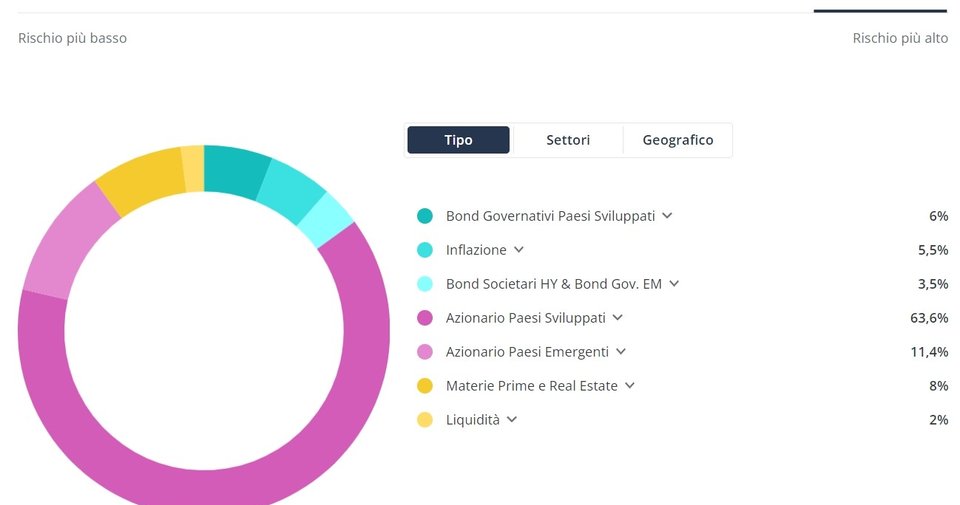Click the Azionario Paesi Emergenti label
Viewport: 960px width, 505px height.
(527, 352)
